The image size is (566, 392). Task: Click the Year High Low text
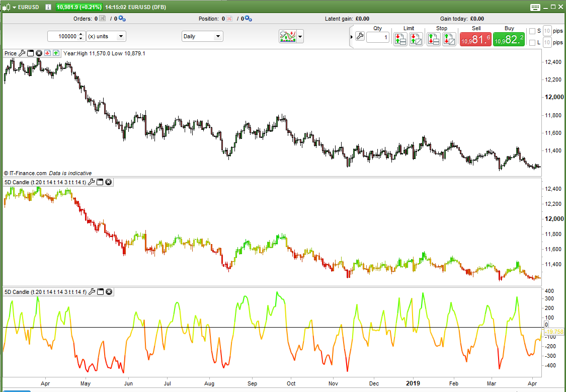point(104,53)
